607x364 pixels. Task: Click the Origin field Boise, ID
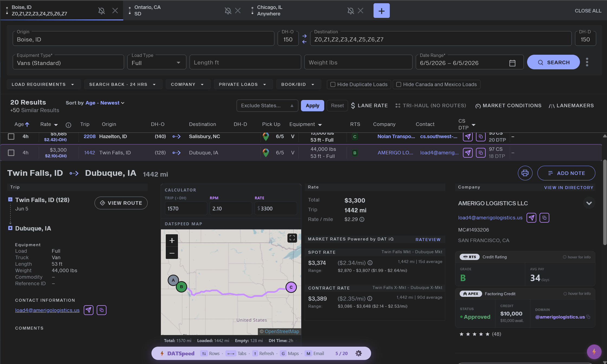[x=143, y=38]
